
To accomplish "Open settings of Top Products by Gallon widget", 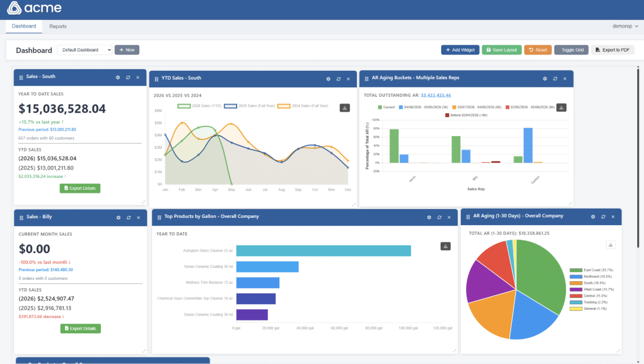I will [429, 217].
